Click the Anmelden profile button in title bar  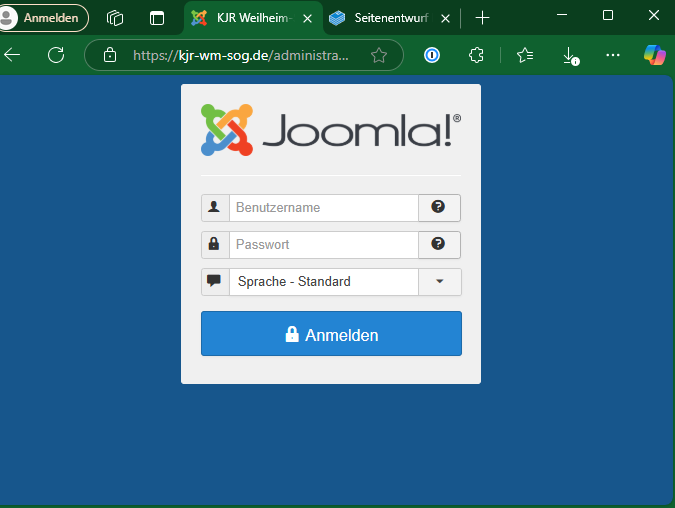[x=45, y=18]
